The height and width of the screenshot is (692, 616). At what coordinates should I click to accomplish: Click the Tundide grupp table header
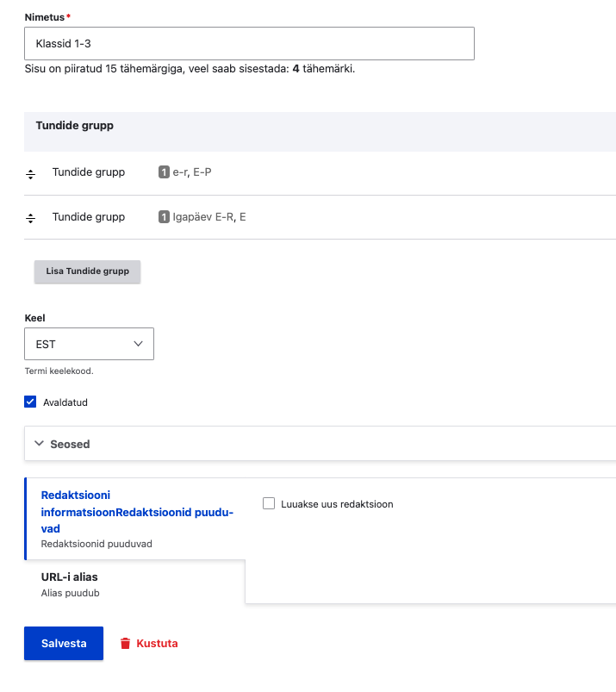point(75,126)
